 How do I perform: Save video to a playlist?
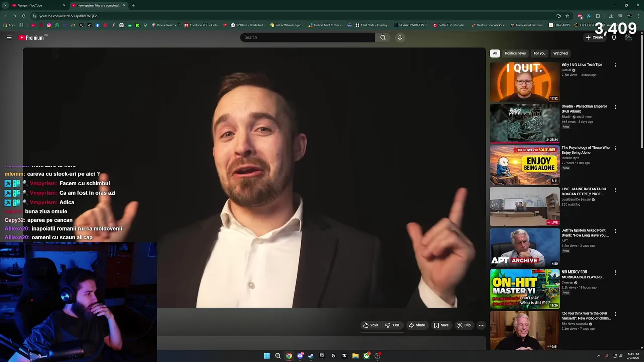[441, 325]
